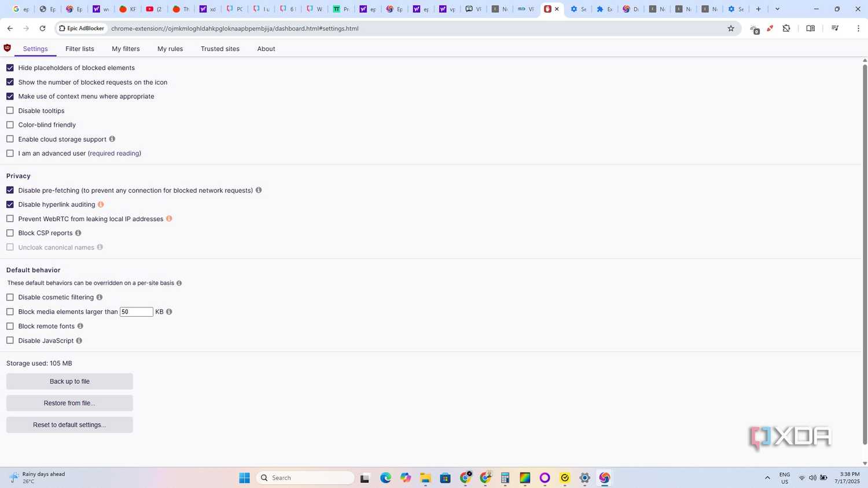Image resolution: width=868 pixels, height=488 pixels.
Task: Check Disable JavaScript
Action: point(10,340)
